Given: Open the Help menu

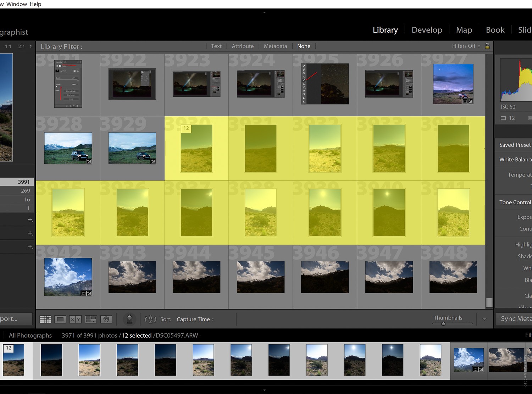Looking at the screenshot, I should click(x=36, y=4).
